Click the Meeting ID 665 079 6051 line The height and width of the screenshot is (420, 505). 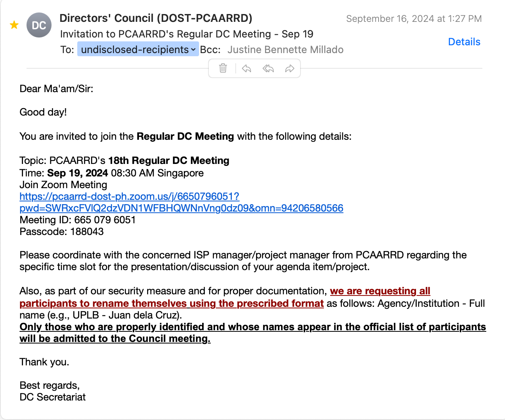pyautogui.click(x=78, y=220)
